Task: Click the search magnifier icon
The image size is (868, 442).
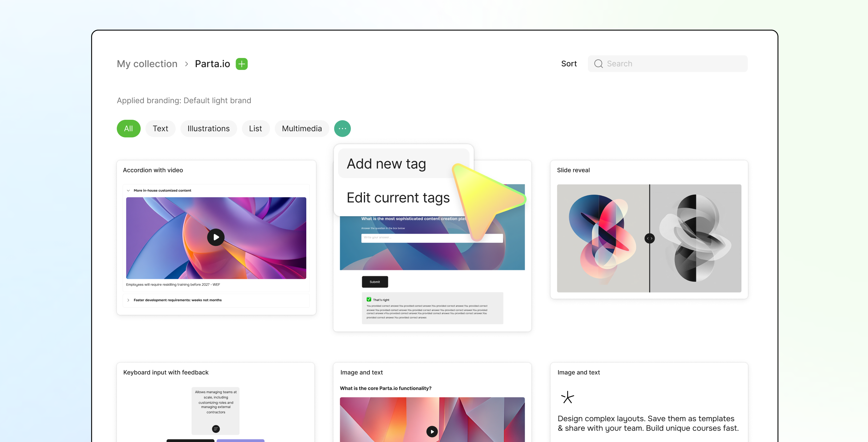Action: [598, 64]
